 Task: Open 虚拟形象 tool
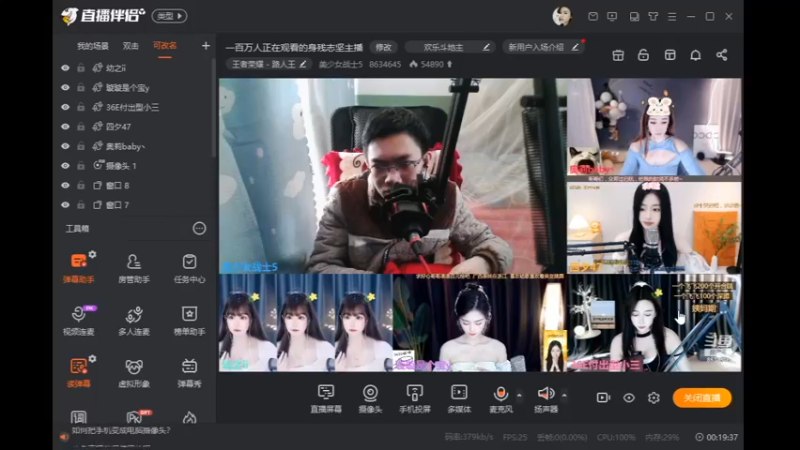click(x=134, y=372)
